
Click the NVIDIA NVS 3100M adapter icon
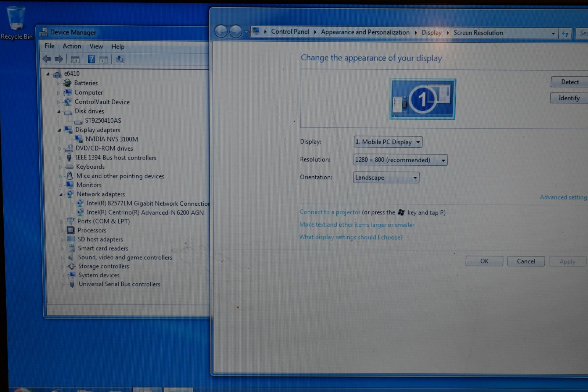click(x=79, y=139)
